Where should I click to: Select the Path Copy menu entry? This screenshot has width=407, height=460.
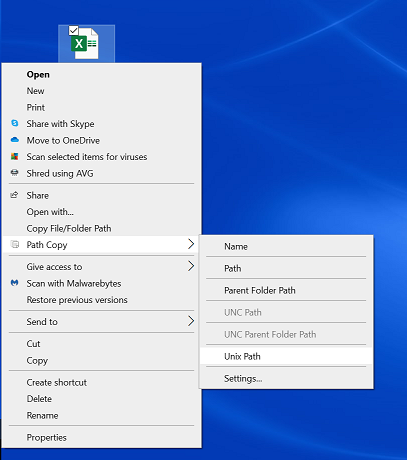(x=101, y=245)
